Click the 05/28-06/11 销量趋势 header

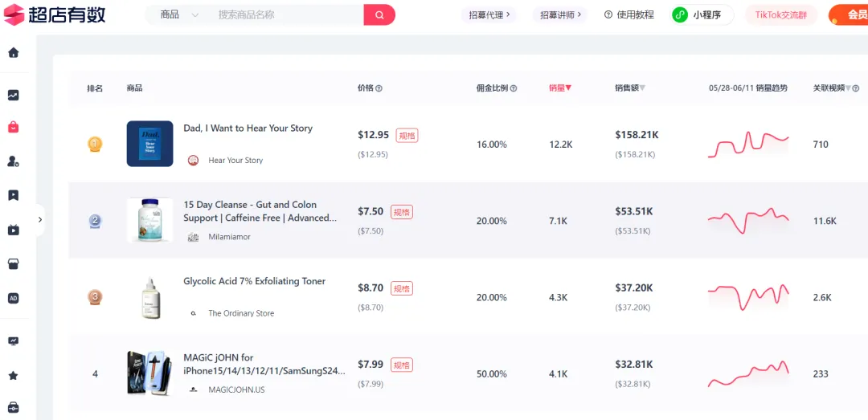(748, 88)
